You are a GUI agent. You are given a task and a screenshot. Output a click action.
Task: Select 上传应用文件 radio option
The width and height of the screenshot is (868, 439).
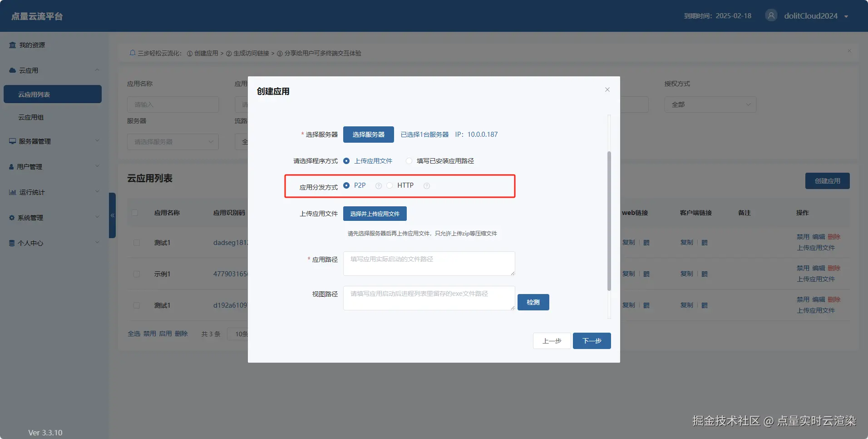point(346,161)
